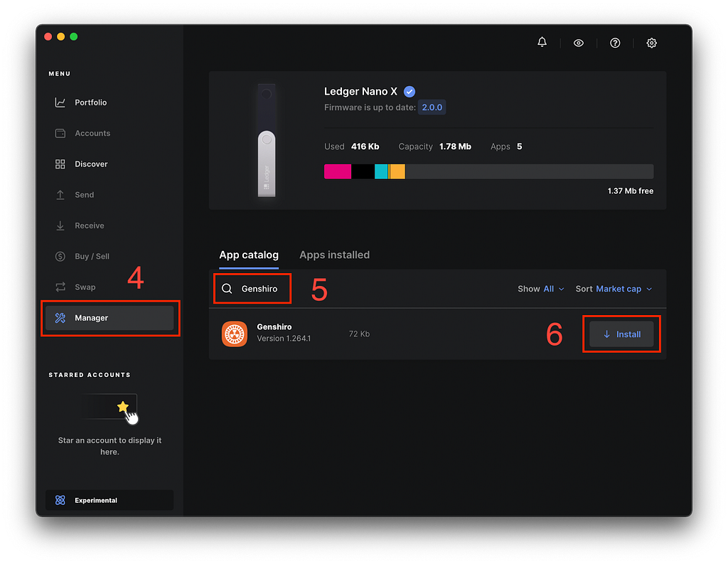
Task: Click firmware version 2.0.0 badge
Action: tap(432, 107)
